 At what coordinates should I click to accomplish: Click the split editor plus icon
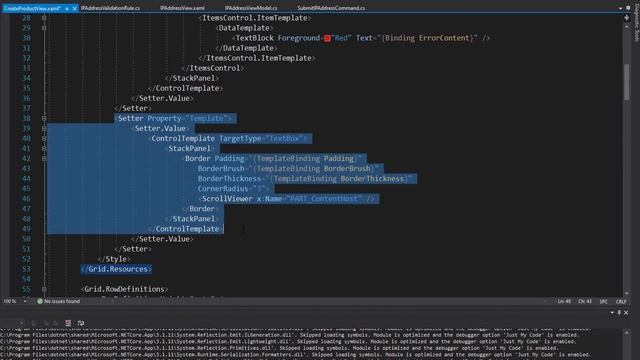pyautogui.click(x=627, y=18)
